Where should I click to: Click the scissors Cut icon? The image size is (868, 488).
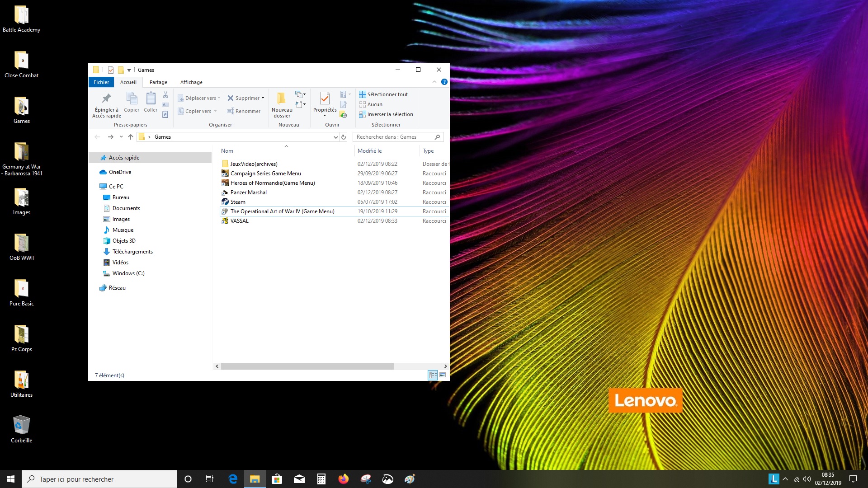(x=165, y=94)
